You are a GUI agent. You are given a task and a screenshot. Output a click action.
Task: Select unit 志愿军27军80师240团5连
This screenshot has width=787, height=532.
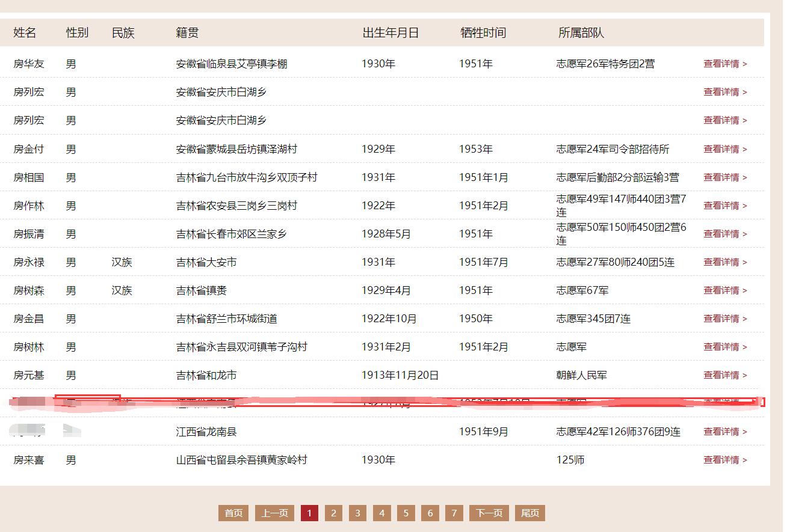pos(616,262)
